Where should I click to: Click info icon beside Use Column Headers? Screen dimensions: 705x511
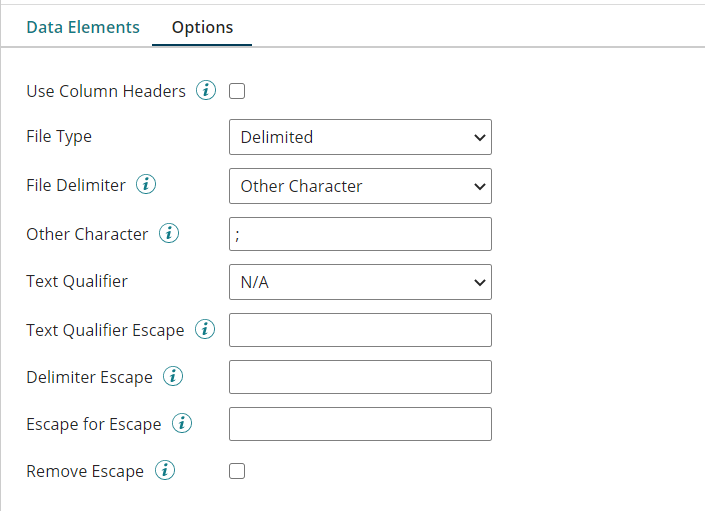click(205, 91)
